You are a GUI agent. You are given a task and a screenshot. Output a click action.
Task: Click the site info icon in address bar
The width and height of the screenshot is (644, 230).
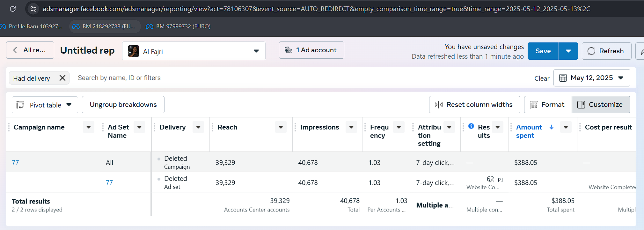33,9
